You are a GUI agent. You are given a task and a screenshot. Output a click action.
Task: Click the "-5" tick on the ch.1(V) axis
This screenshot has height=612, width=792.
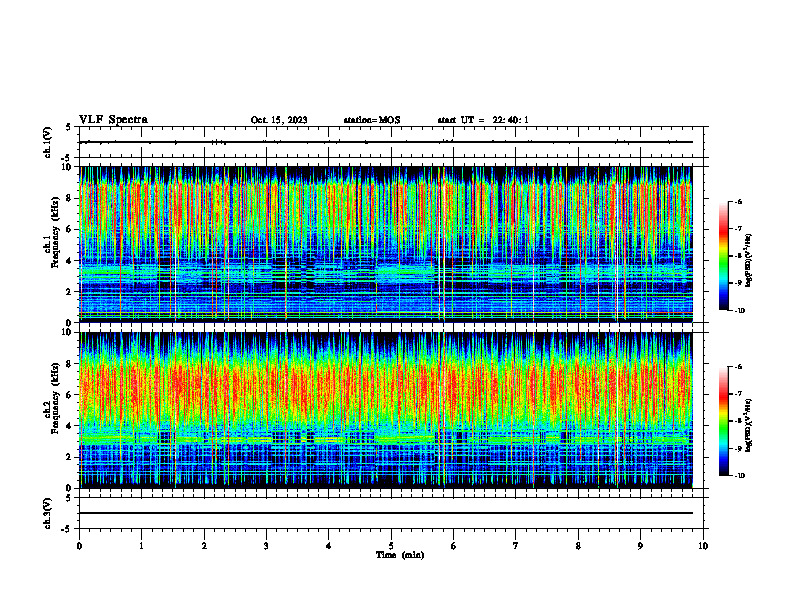click(67, 158)
